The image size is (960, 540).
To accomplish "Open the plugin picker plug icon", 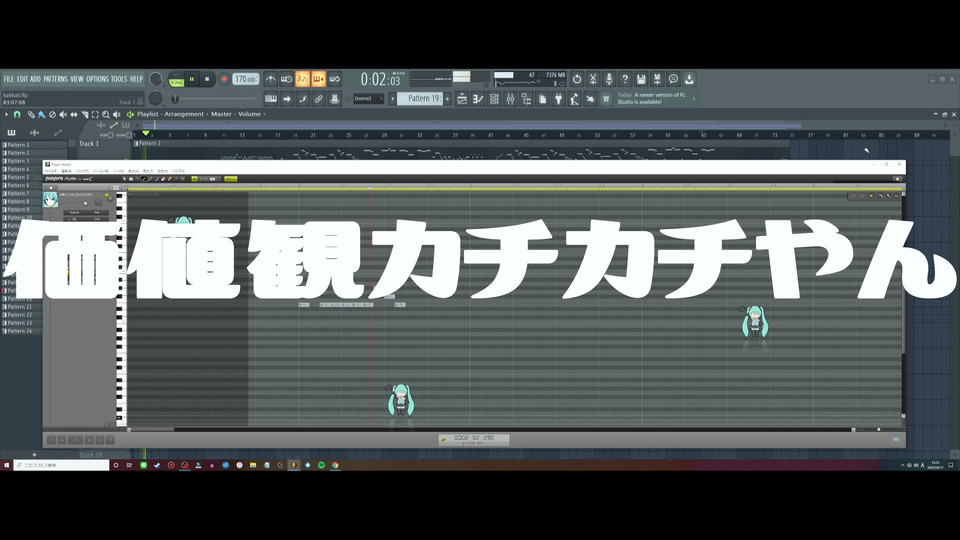I will pos(558,99).
